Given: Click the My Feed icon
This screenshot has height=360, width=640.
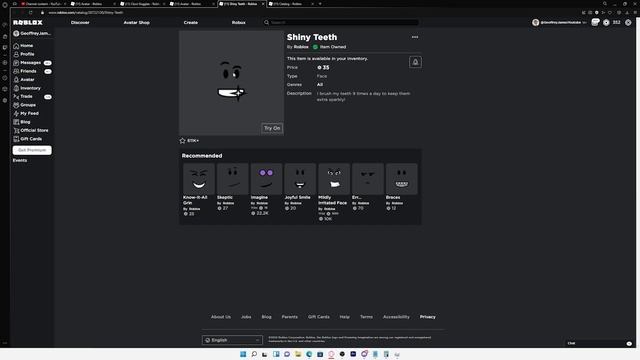Looking at the screenshot, I should point(16,113).
